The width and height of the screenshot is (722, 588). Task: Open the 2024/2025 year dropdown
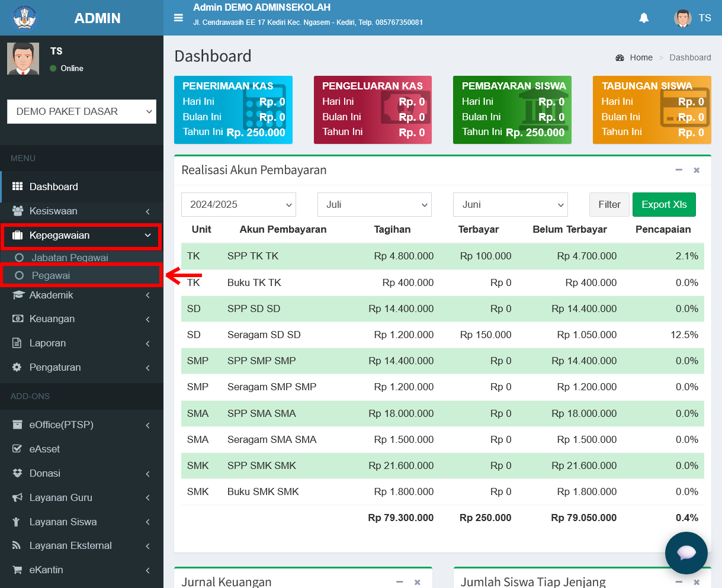[x=239, y=204]
